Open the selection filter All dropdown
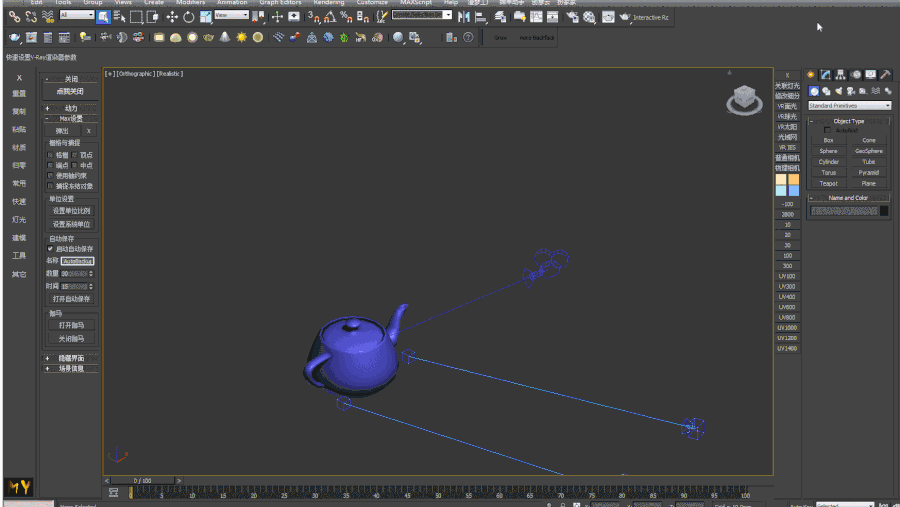 (76, 15)
